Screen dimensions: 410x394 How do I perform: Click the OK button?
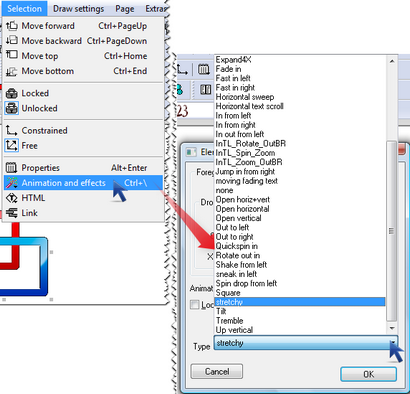coord(369,374)
